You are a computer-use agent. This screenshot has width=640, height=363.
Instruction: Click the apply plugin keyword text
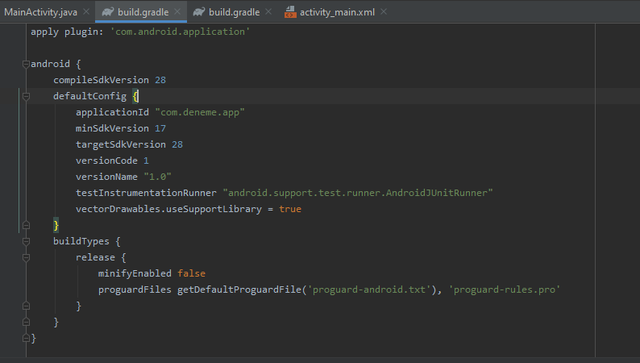coord(67,32)
